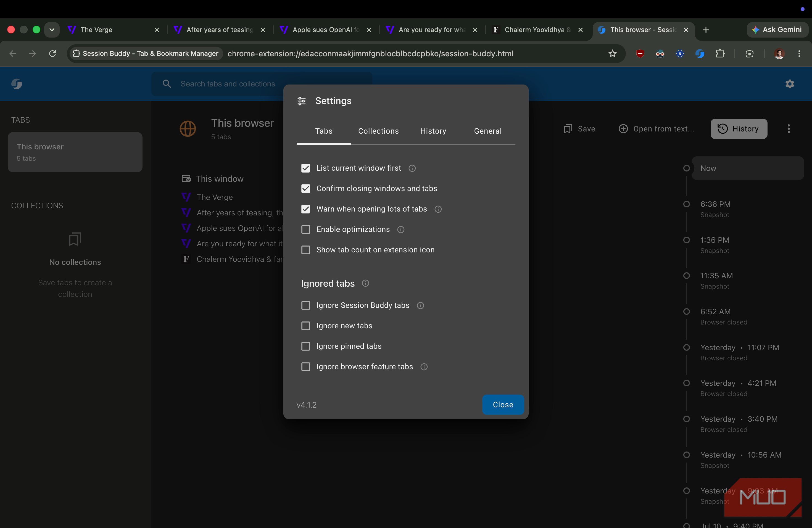This screenshot has height=528, width=812.
Task: Switch to the Tabs settings tab
Action: click(x=323, y=131)
